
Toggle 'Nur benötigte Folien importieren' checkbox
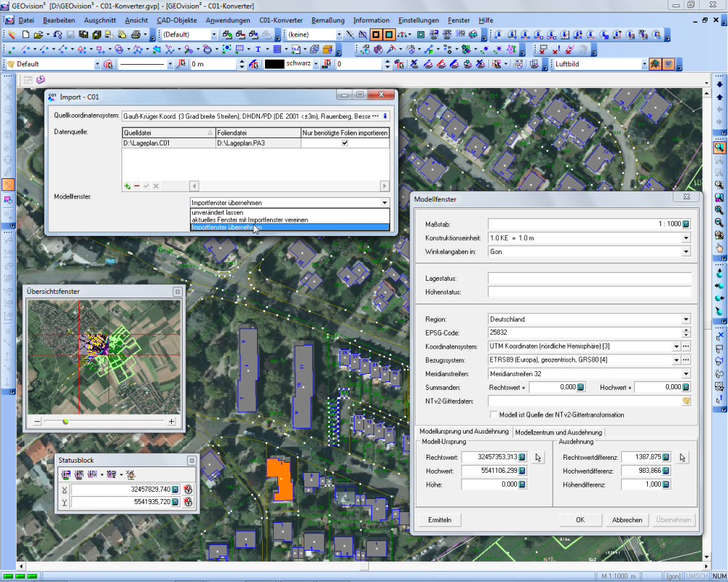pyautogui.click(x=345, y=143)
